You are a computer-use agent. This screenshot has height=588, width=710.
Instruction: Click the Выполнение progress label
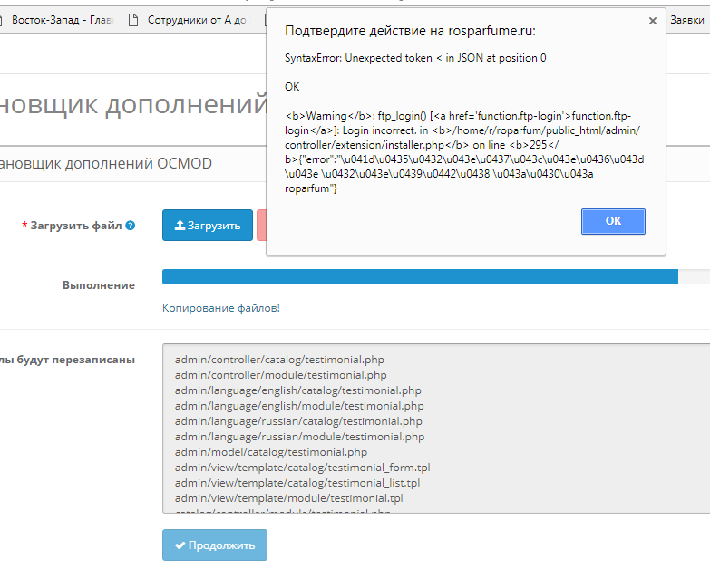[x=99, y=285]
